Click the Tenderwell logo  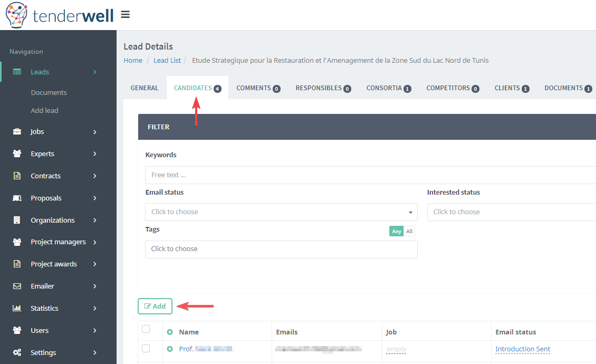60,15
